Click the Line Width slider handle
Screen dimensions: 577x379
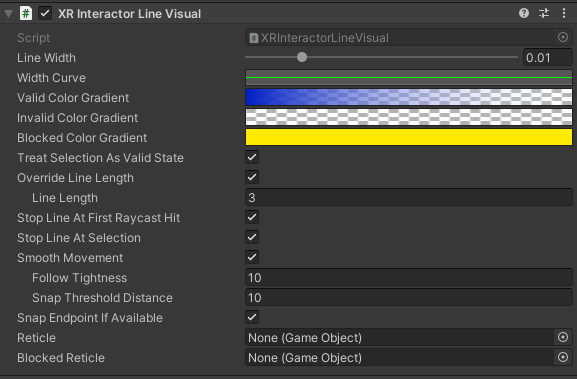tap(302, 57)
